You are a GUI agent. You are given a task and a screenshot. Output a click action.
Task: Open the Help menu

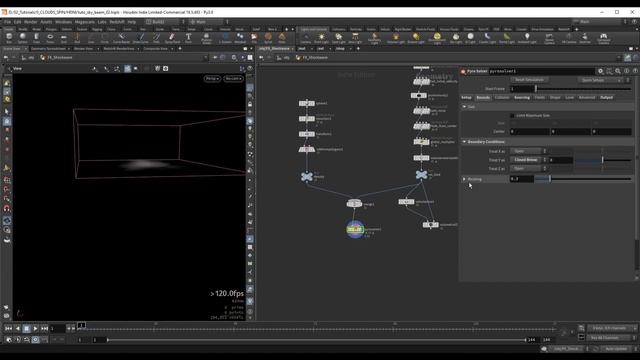[131, 22]
